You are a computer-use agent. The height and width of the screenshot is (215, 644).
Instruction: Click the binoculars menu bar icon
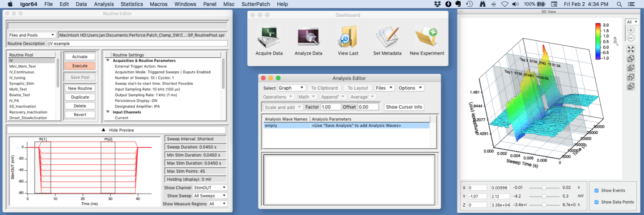(x=482, y=4)
